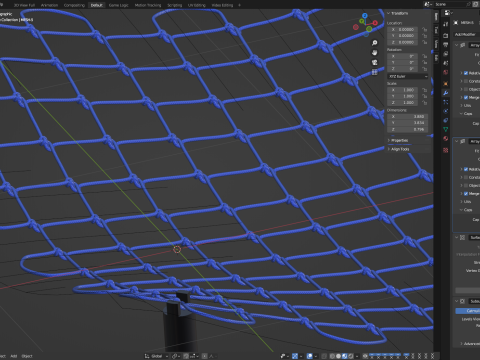Collapse the Subdivision modifier panel

(456, 301)
